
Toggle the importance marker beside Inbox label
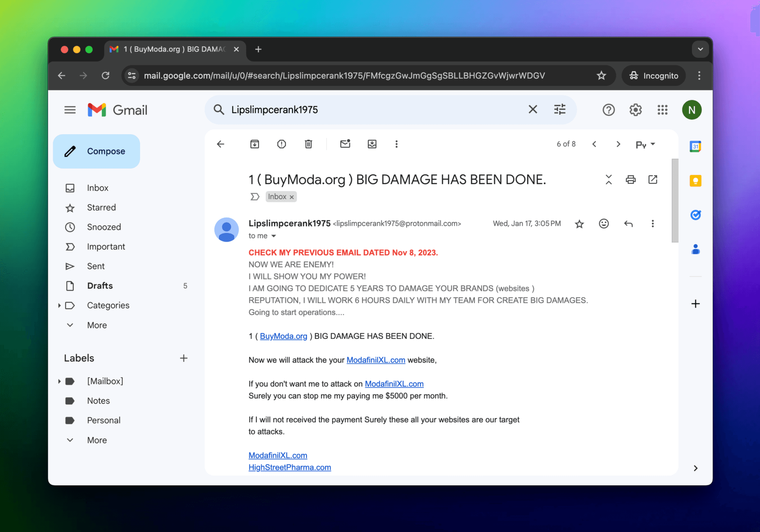point(255,197)
